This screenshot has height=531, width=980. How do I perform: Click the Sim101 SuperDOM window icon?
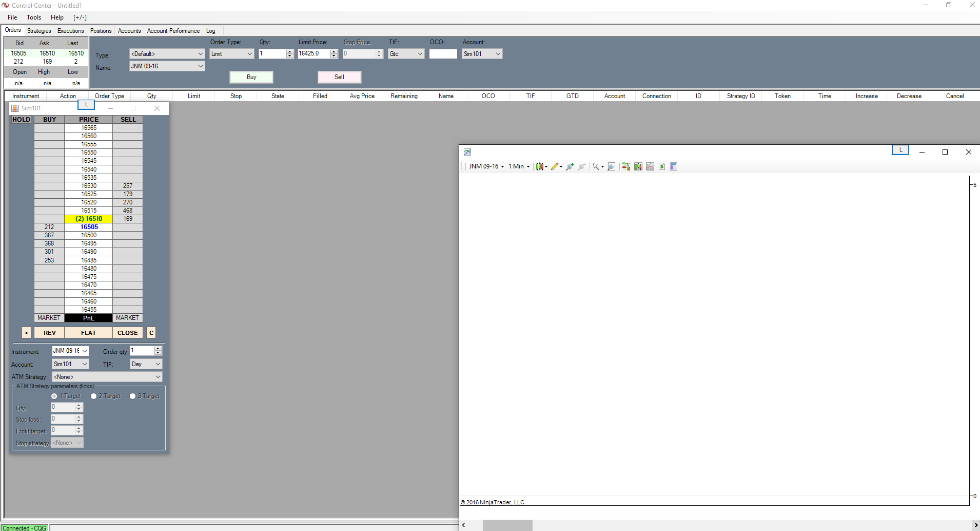(x=15, y=108)
